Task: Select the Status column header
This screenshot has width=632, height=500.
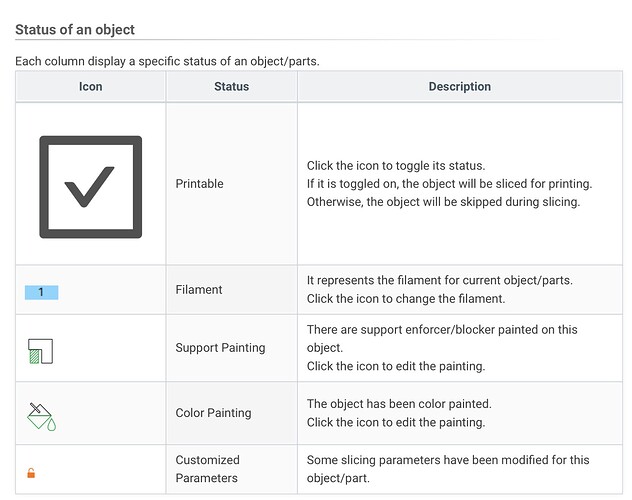Action: 231,86
